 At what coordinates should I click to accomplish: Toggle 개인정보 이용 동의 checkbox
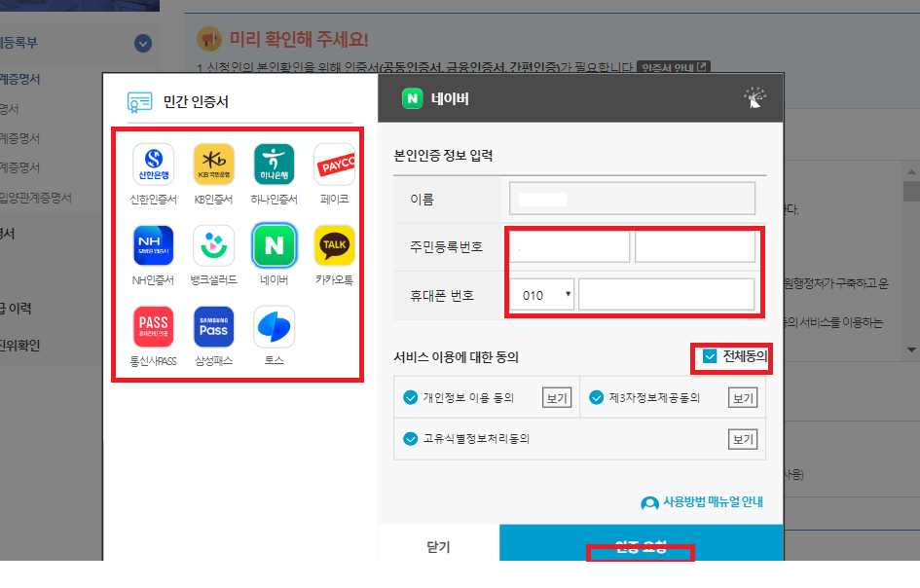[410, 398]
